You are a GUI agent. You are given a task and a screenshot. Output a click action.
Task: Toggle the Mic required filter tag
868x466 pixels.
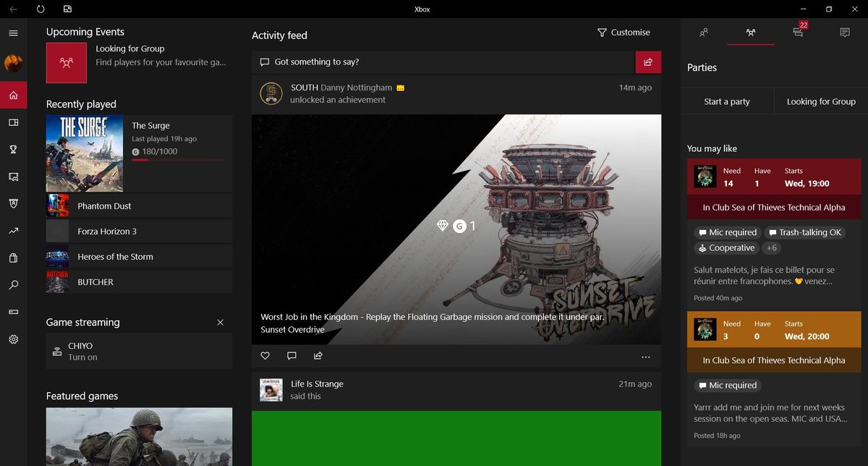[x=727, y=232]
